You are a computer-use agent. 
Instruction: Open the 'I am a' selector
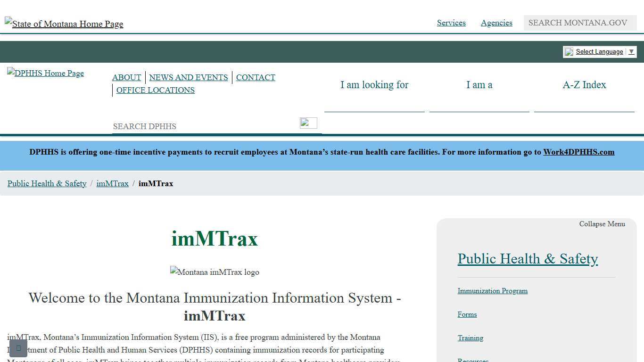coord(479,85)
